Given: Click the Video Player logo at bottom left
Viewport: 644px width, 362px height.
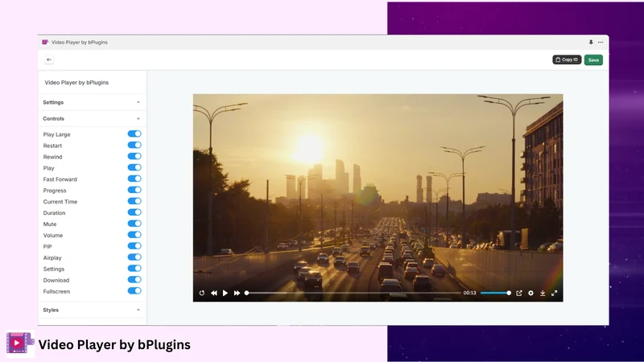Looking at the screenshot, I should [x=19, y=343].
